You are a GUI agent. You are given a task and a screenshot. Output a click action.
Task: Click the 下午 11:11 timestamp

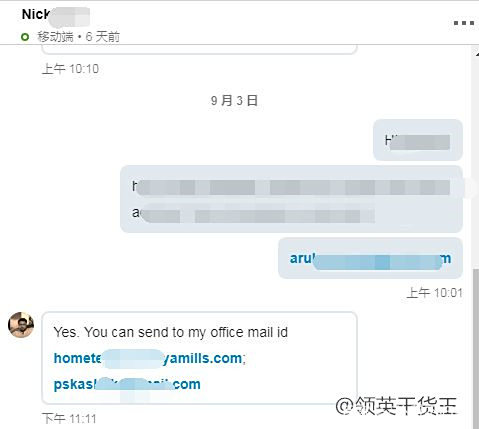pos(69,418)
